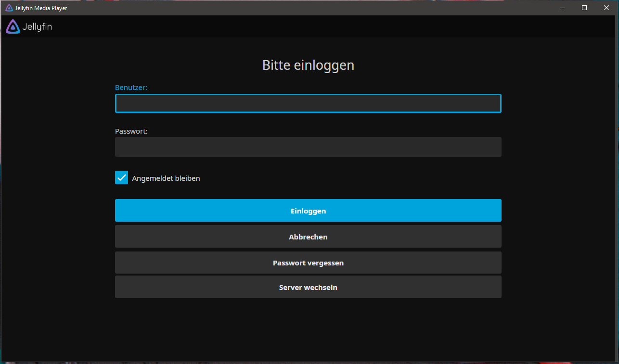Click the 'Benutzer:' field label
619x364 pixels.
point(131,88)
